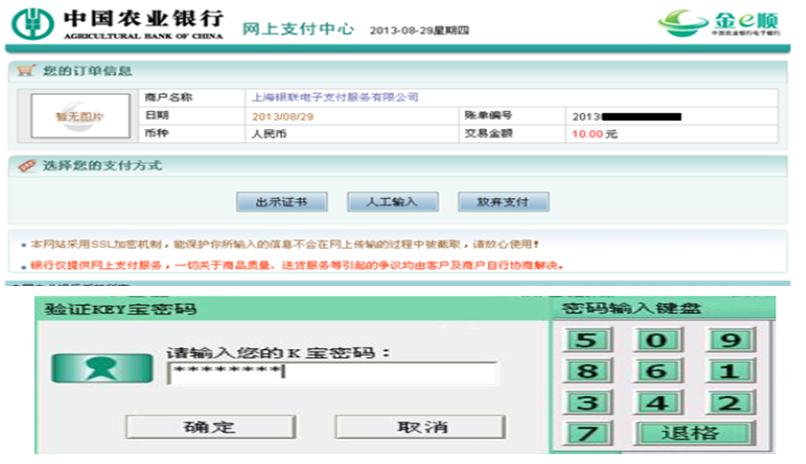Confirm password with 确定 button
806x464 pixels.
pyautogui.click(x=210, y=427)
